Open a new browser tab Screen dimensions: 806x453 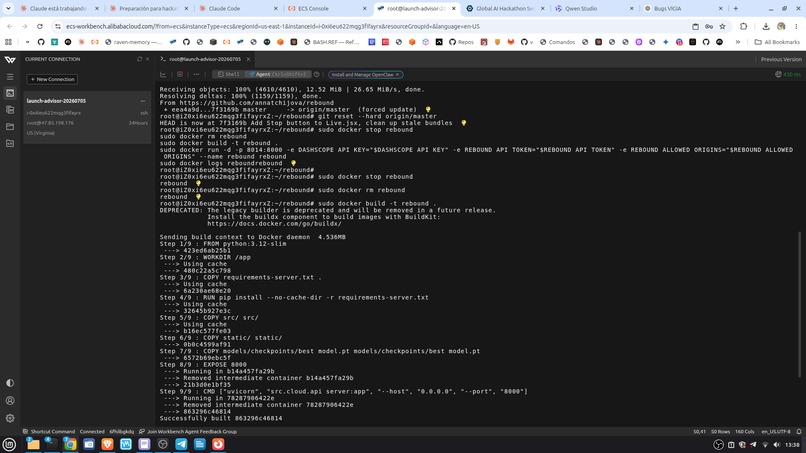[736, 9]
